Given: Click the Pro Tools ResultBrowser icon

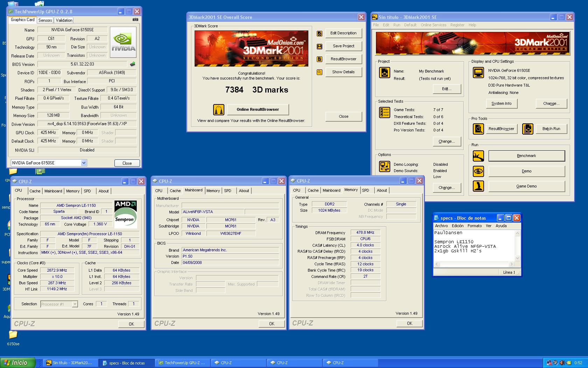Looking at the screenshot, I should pos(478,129).
